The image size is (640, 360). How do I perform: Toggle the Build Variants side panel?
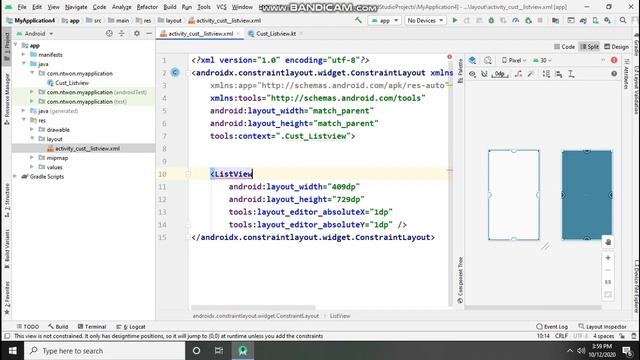click(7, 249)
